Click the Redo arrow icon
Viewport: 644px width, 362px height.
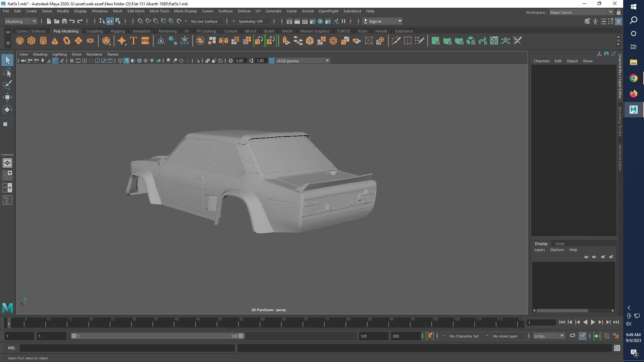coord(80,21)
